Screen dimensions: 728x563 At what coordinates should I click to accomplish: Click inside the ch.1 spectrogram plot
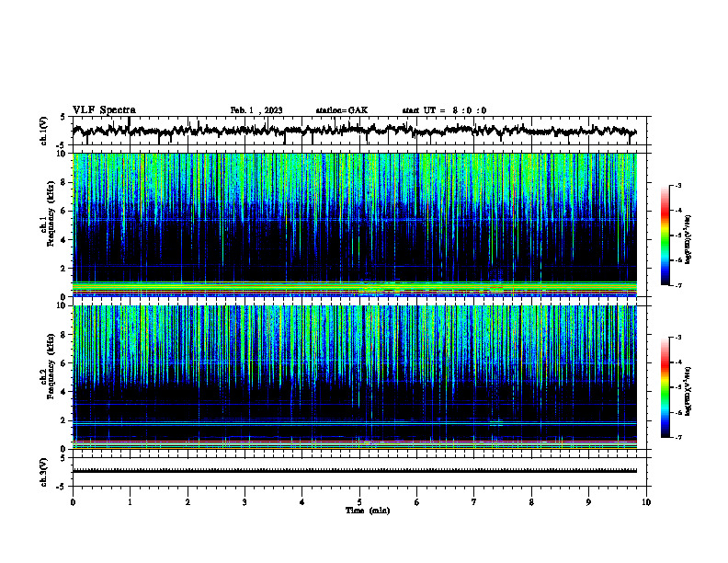click(x=355, y=224)
